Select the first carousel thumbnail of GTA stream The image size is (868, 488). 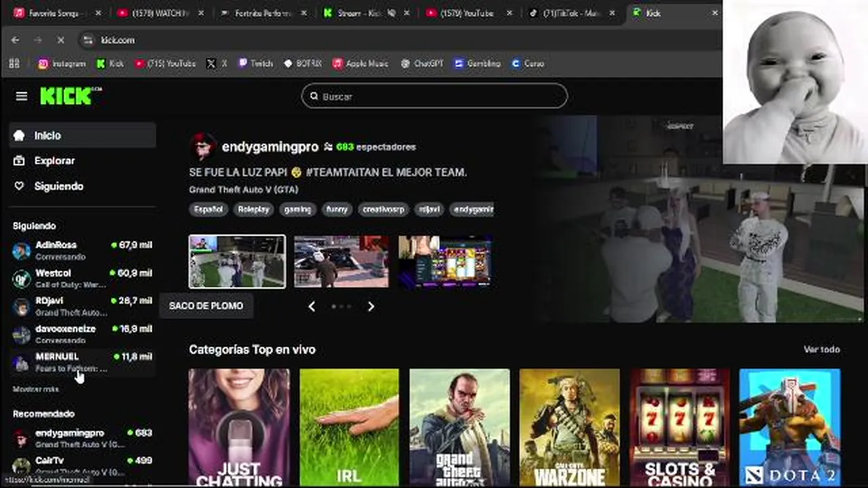pos(237,262)
